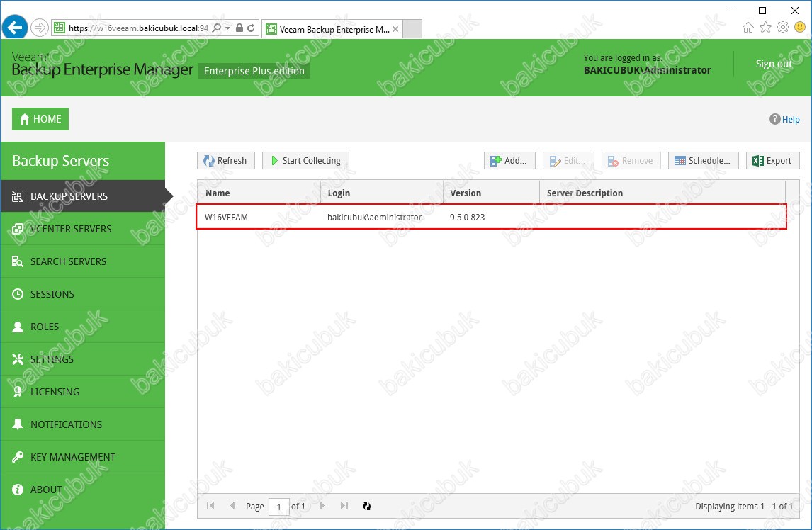Click the Edit... button
The width and height of the screenshot is (812, 530).
pos(568,161)
